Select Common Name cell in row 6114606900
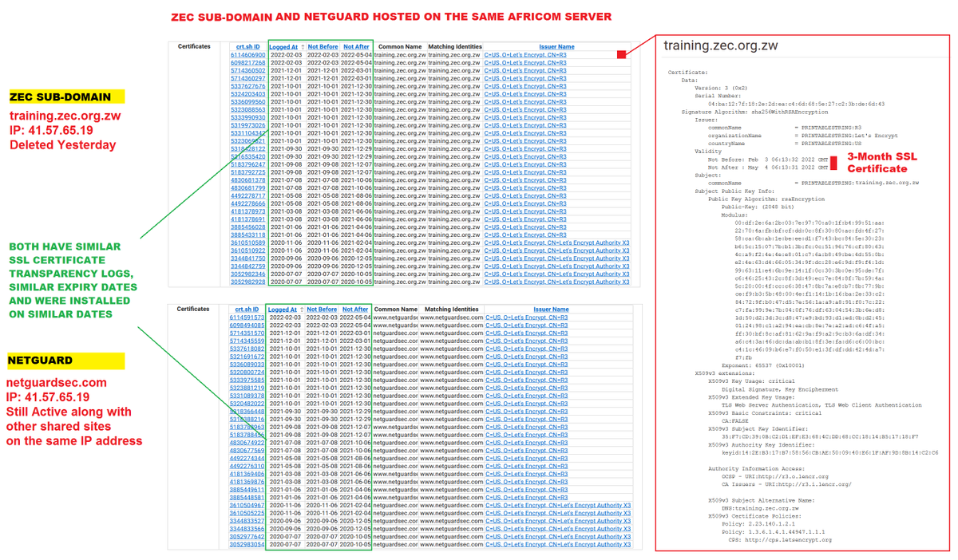 pyautogui.click(x=400, y=55)
